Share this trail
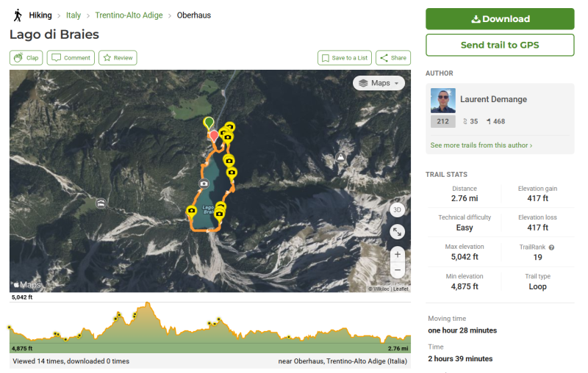Image resolution: width=588 pixels, height=373 pixels. pos(392,58)
